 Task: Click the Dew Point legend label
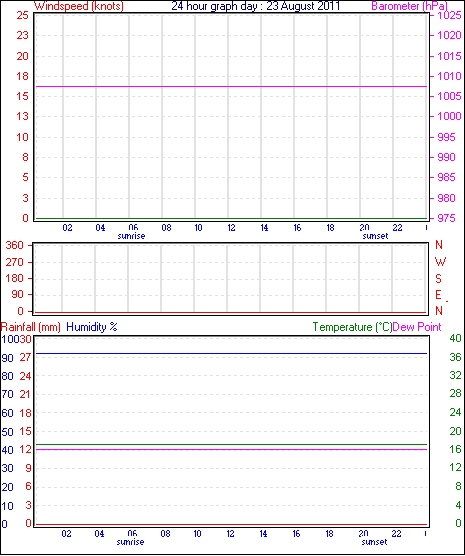[x=417, y=327]
